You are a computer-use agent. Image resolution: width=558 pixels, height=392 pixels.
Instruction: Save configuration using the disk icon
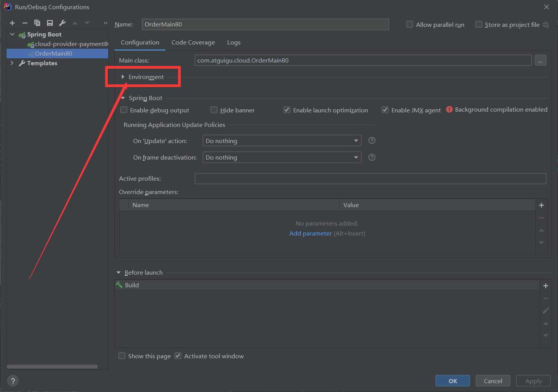point(50,23)
